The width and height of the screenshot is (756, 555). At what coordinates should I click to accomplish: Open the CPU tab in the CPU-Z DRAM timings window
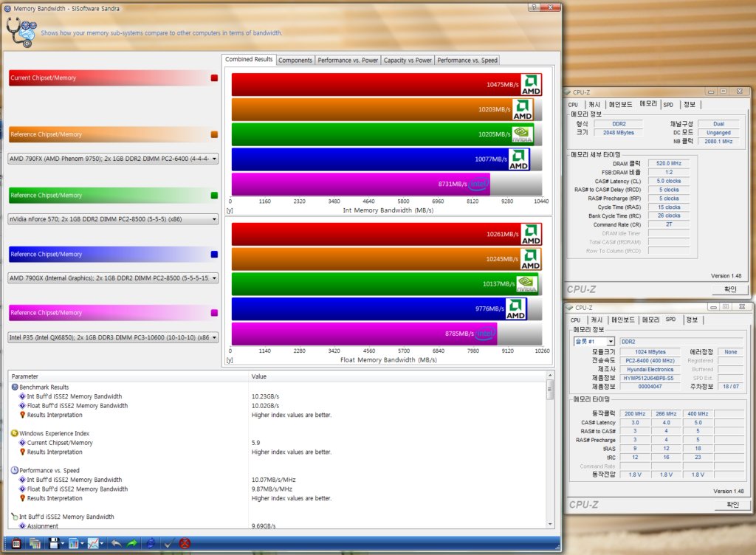point(573,105)
